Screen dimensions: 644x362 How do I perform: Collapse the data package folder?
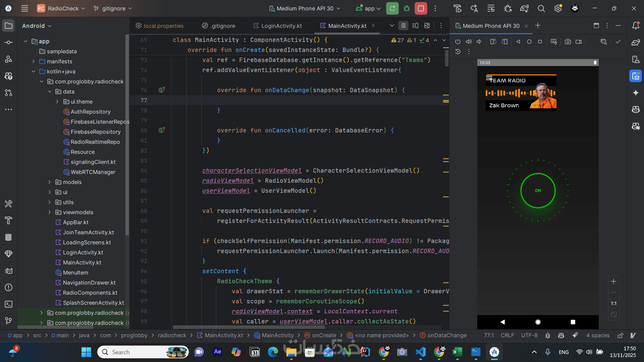[x=50, y=92]
